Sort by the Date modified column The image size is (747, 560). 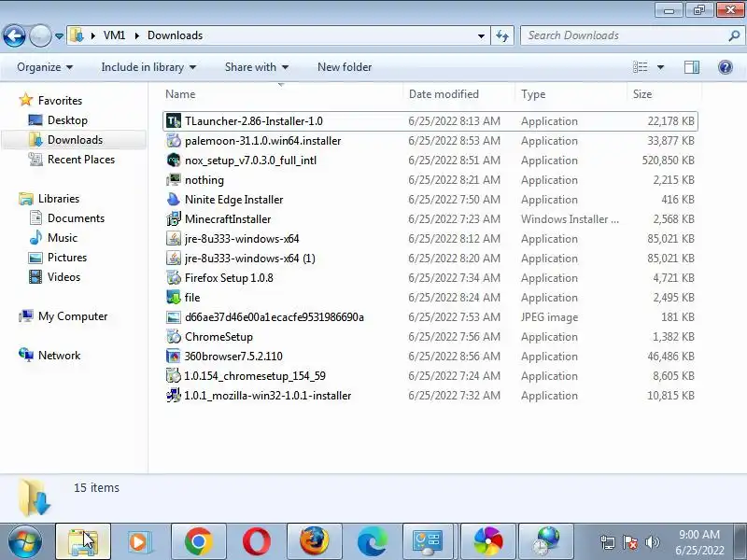459,94
